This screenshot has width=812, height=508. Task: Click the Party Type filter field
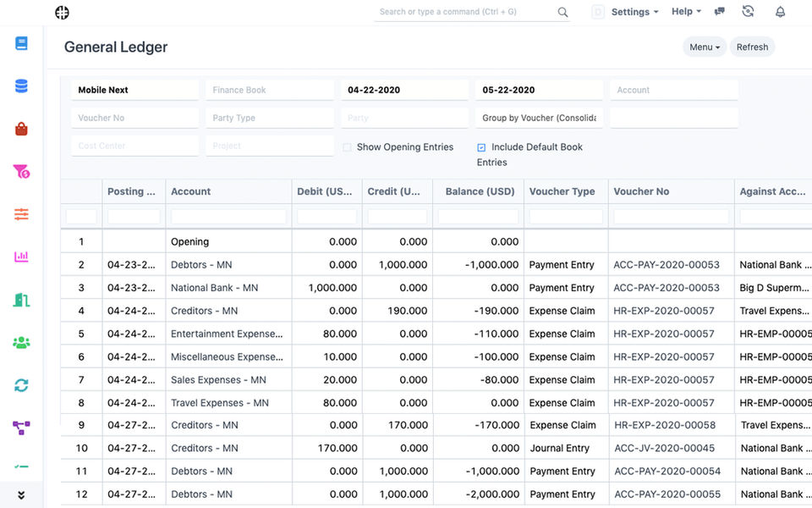tap(269, 118)
